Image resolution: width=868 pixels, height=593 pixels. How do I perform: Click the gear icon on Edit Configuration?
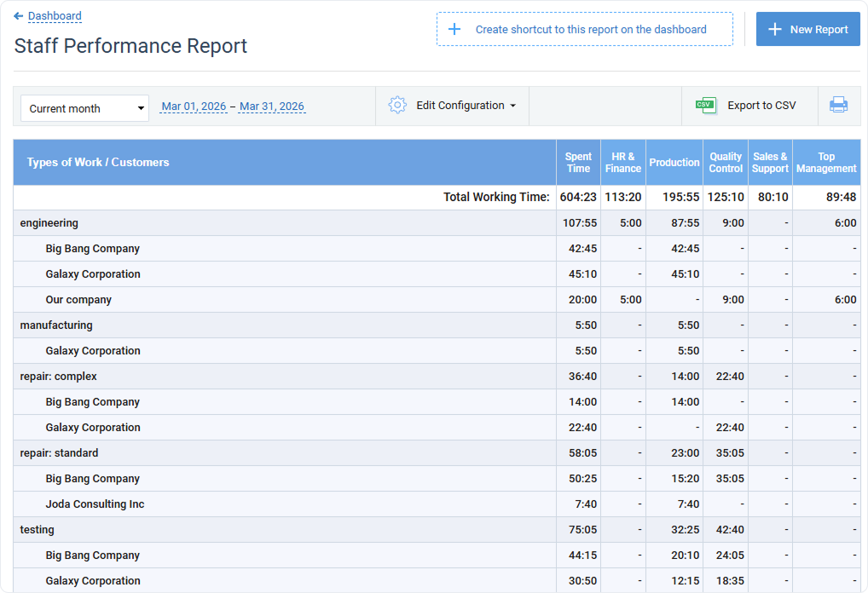tap(396, 105)
